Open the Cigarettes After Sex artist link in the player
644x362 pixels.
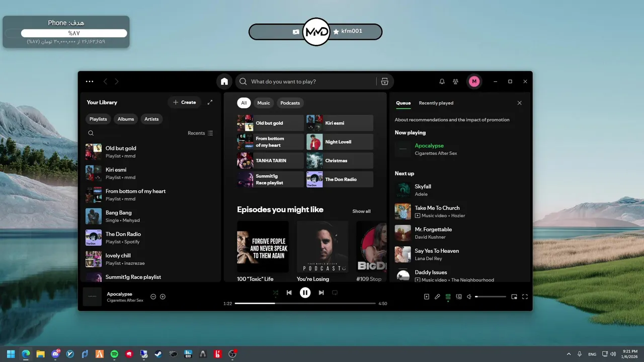125,300
